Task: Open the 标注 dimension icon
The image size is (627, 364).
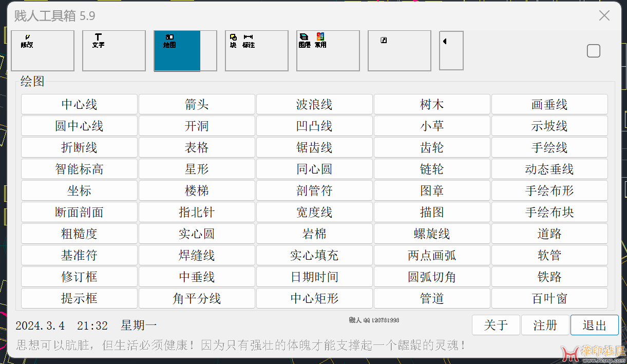Action: coord(249,41)
